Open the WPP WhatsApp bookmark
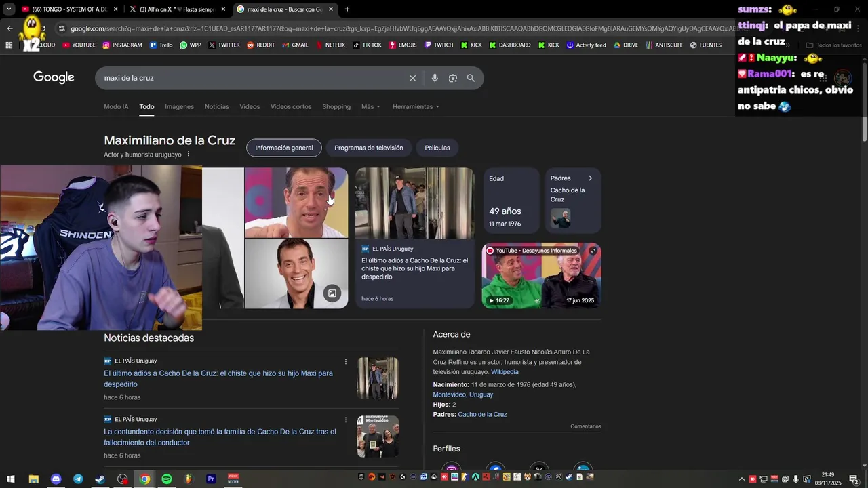868x488 pixels. [190, 45]
